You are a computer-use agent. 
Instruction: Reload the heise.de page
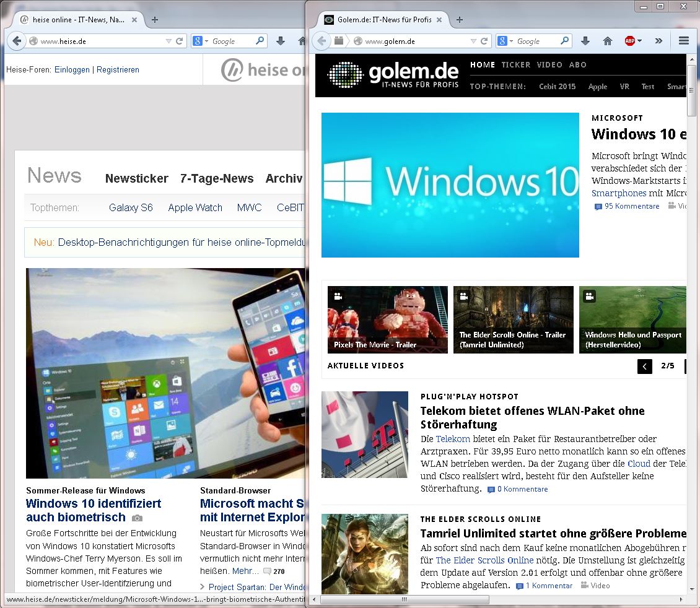click(180, 41)
